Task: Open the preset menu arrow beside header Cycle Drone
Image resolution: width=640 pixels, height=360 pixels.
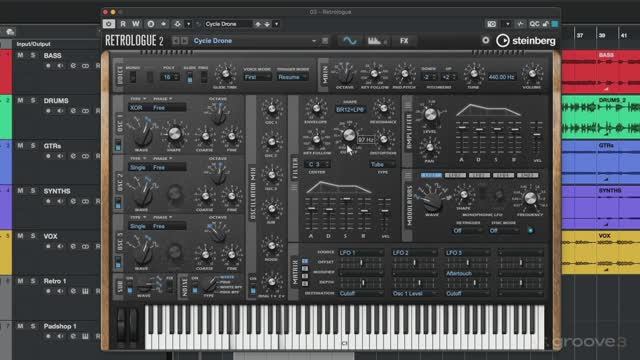Action: (276, 24)
